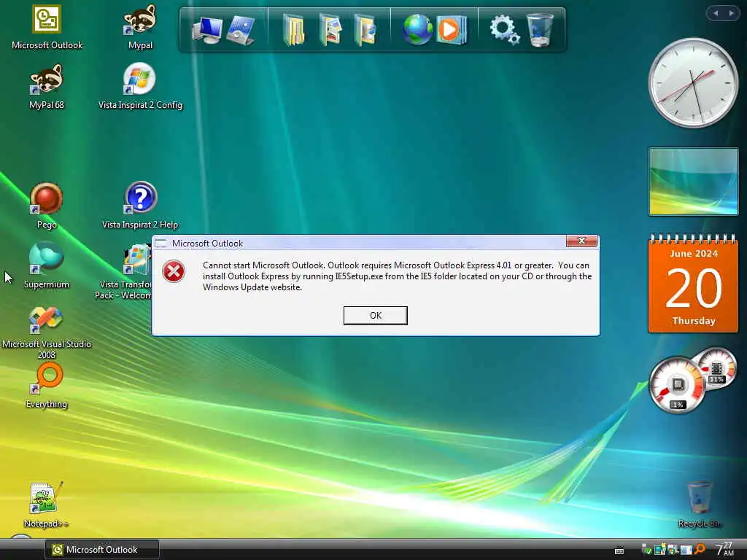Image resolution: width=747 pixels, height=560 pixels.
Task: Open the gears settings icon in the dock
Action: click(505, 29)
